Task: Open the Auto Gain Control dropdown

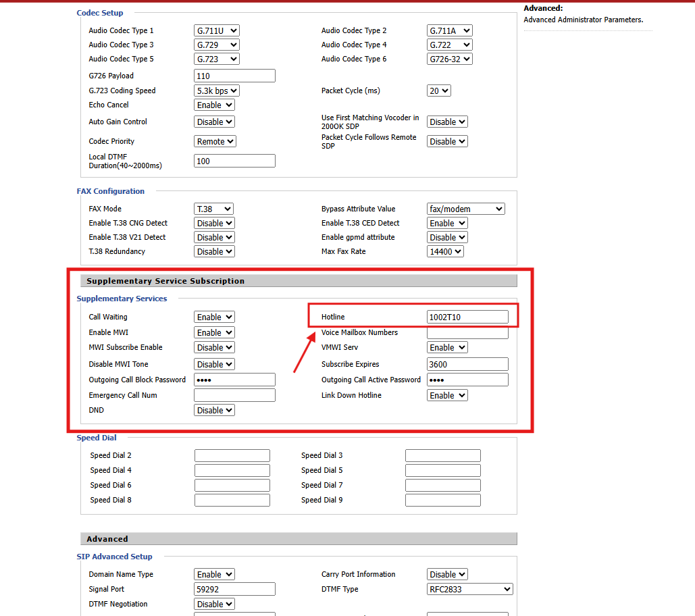Action: point(214,122)
